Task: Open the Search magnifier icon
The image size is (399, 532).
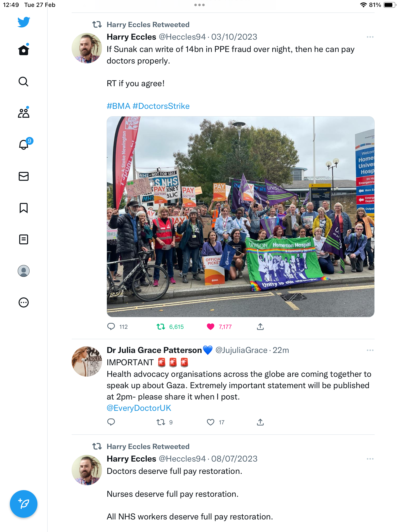Action: (x=24, y=82)
